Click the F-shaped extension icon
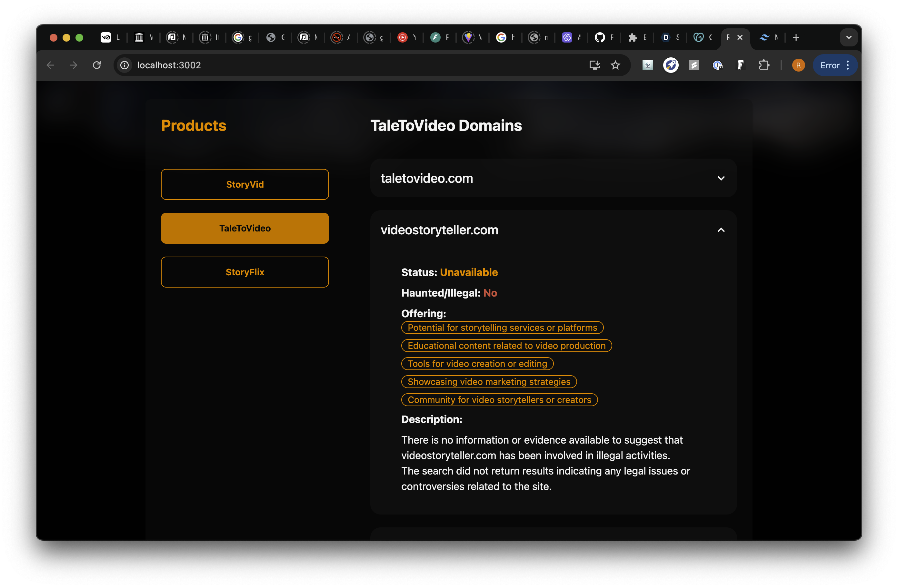The width and height of the screenshot is (898, 588). pyautogui.click(x=740, y=65)
